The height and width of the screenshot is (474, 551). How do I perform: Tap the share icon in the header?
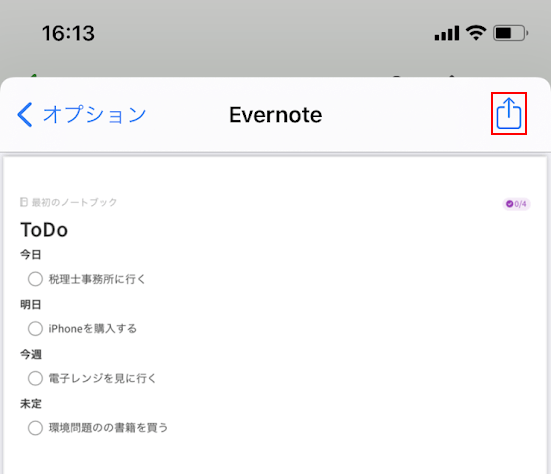point(508,113)
